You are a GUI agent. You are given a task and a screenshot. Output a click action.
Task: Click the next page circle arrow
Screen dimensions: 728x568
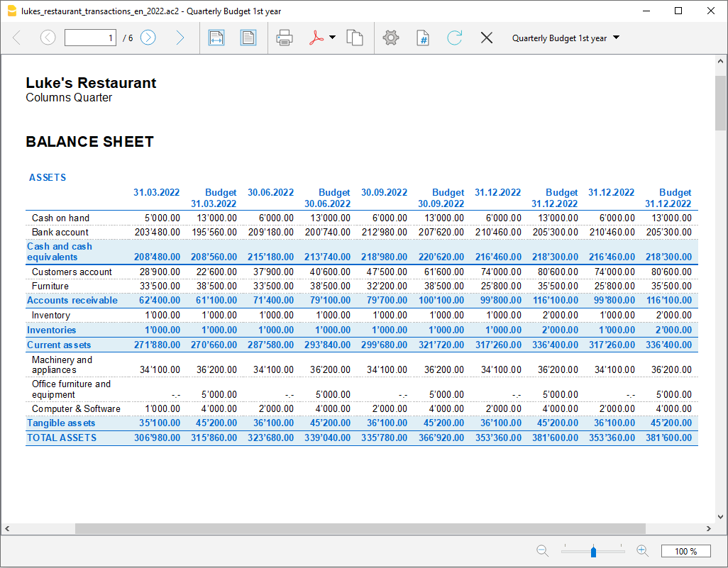(148, 38)
